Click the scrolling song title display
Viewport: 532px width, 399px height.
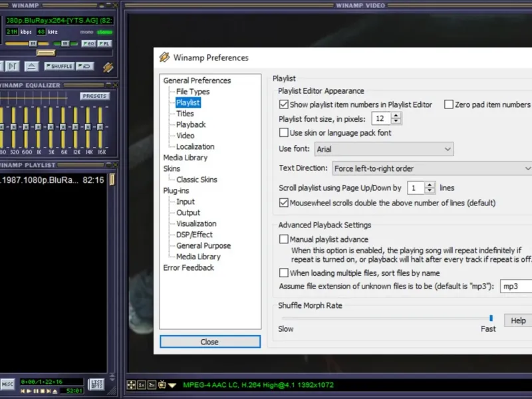[60, 21]
